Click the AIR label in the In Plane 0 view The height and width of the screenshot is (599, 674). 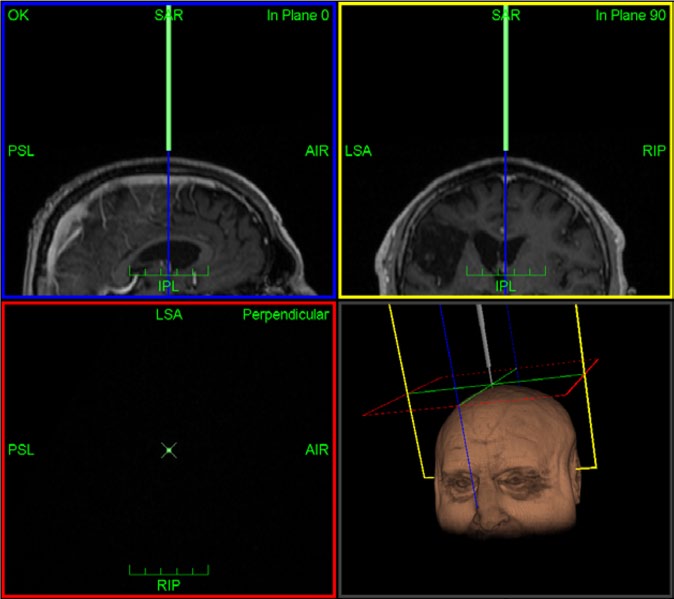click(x=316, y=151)
